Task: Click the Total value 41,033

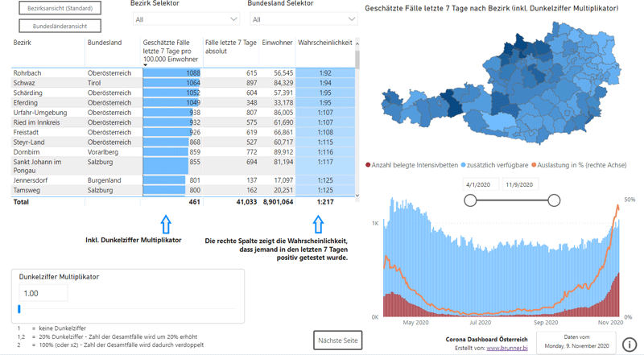Action: click(x=246, y=202)
